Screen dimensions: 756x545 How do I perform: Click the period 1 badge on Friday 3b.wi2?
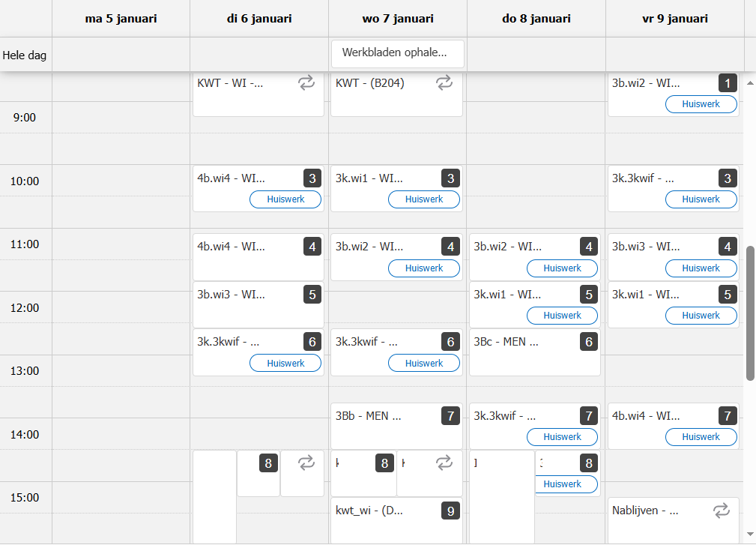(x=728, y=82)
